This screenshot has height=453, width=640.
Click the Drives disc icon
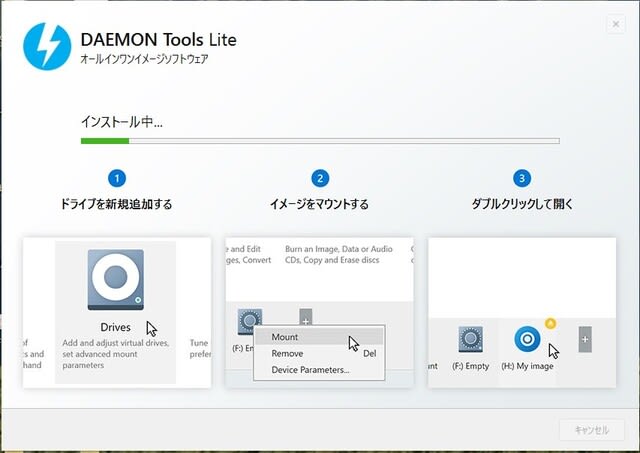(116, 280)
